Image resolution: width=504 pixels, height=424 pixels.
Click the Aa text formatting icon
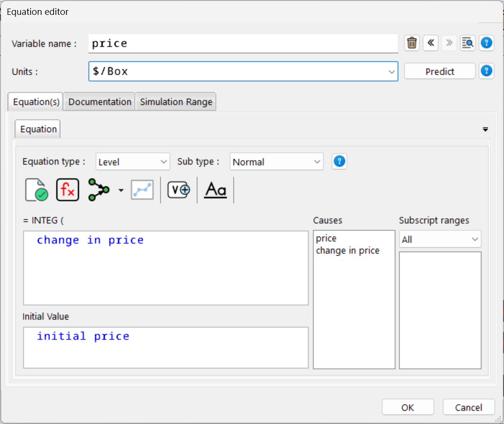click(x=215, y=190)
